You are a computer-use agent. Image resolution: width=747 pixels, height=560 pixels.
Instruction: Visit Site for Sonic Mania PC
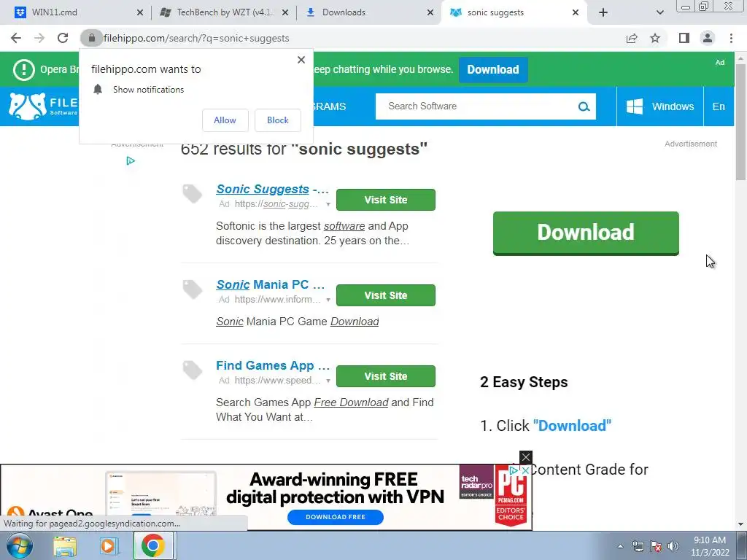[386, 295]
